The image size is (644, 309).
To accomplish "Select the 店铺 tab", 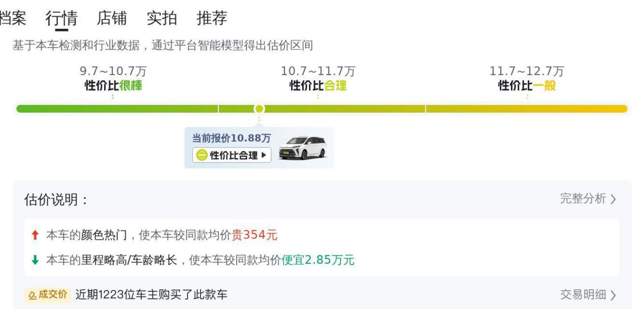I will (x=112, y=18).
